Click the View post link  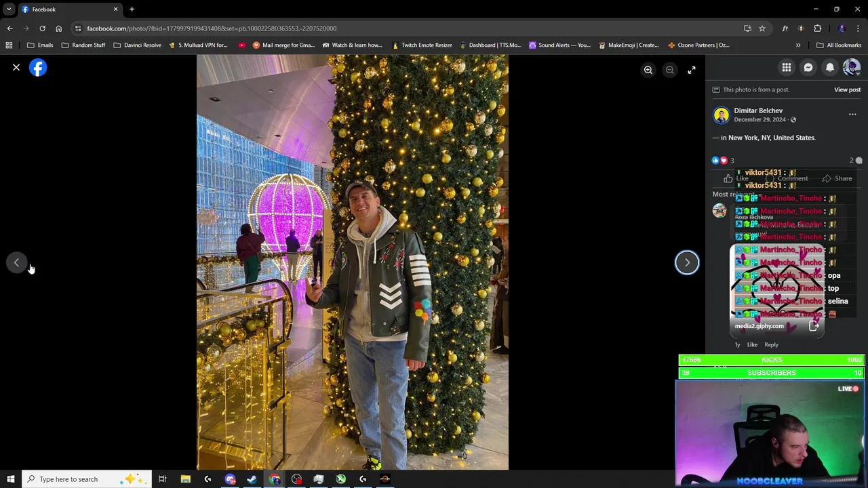coord(847,89)
